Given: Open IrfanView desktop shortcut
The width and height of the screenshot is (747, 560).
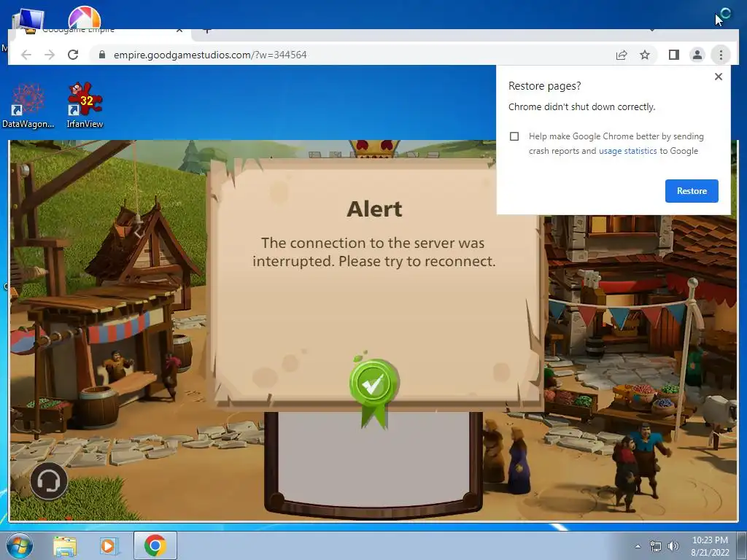Looking at the screenshot, I should (85, 105).
